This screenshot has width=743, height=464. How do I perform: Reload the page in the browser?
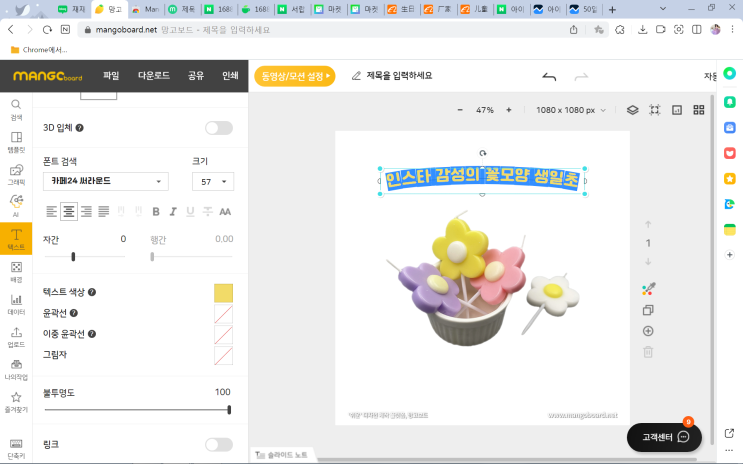click(47, 29)
